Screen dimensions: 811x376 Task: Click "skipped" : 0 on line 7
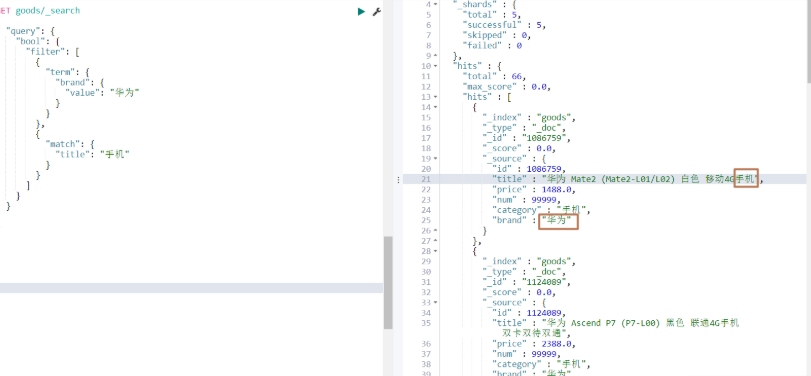[497, 35]
